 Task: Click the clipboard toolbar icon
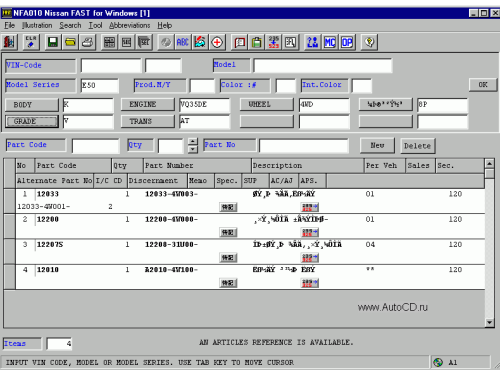[x=256, y=42]
